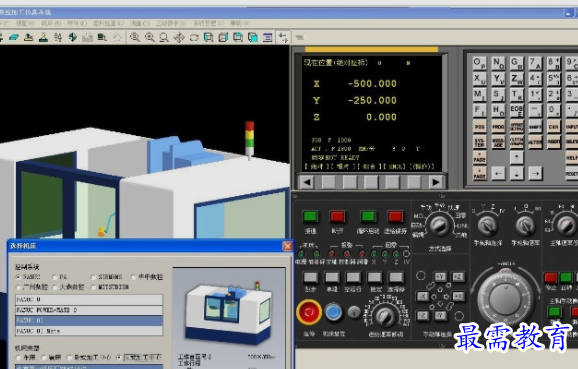The image size is (578, 369).
Task: Click the cursor down arrow key
Action: [516, 173]
